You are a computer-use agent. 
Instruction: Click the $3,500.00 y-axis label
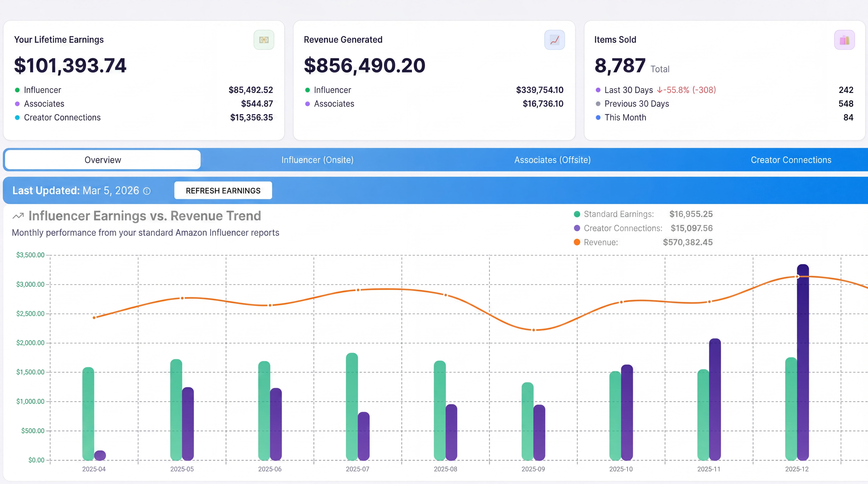(x=30, y=255)
